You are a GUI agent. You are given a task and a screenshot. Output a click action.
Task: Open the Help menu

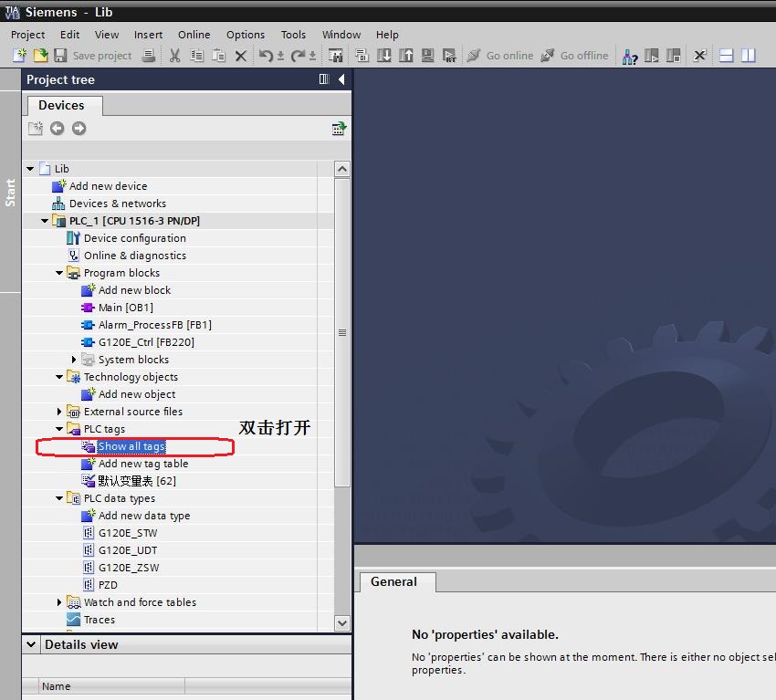(x=387, y=35)
